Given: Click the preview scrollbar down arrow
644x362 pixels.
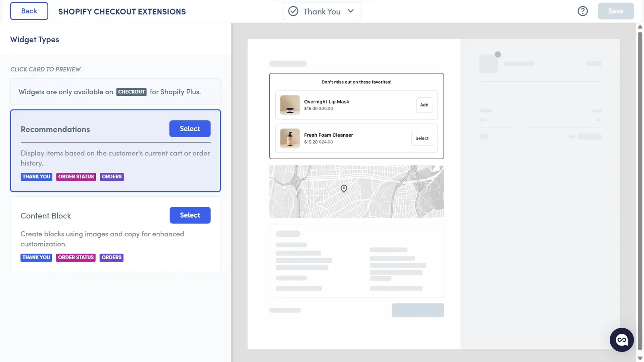Looking at the screenshot, I should coord(640,358).
